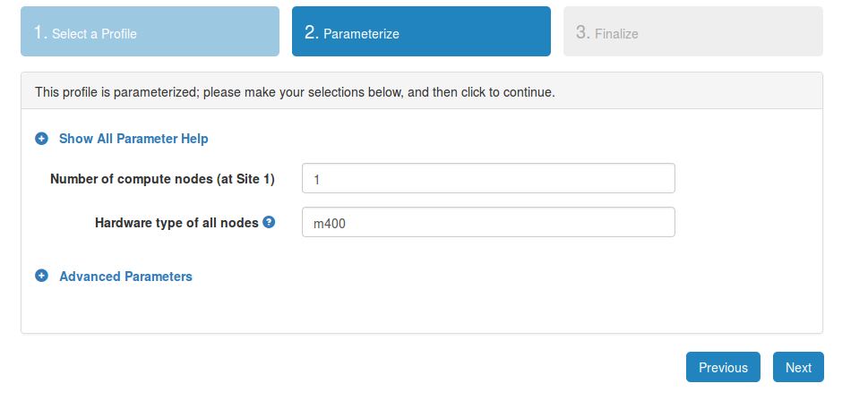The width and height of the screenshot is (868, 409).
Task: Click the Previous button
Action: [723, 367]
